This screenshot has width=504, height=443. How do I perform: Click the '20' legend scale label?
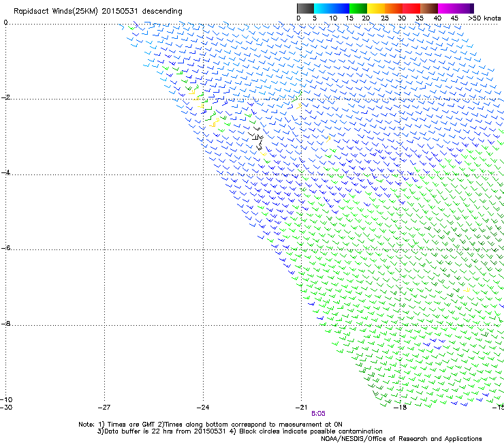click(x=366, y=18)
